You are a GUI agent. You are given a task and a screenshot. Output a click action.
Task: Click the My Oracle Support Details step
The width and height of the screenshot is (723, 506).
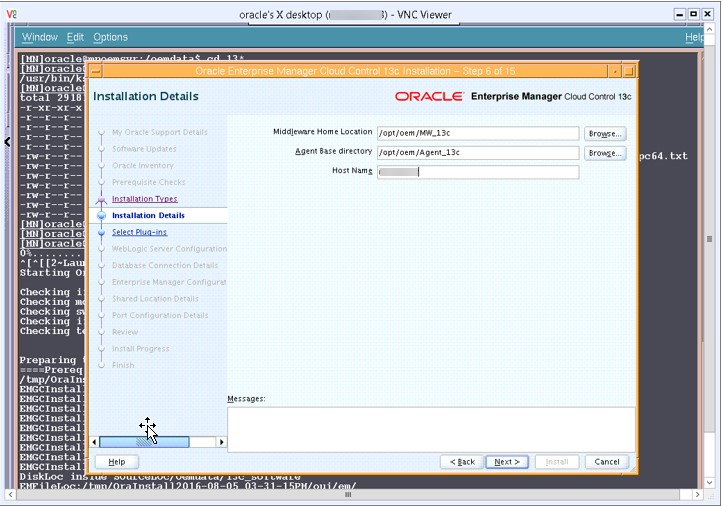click(x=160, y=132)
